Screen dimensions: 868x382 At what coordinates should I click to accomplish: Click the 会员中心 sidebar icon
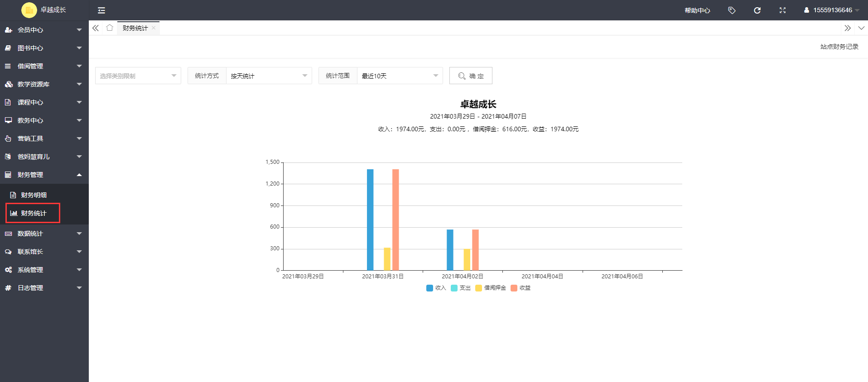pos(8,30)
